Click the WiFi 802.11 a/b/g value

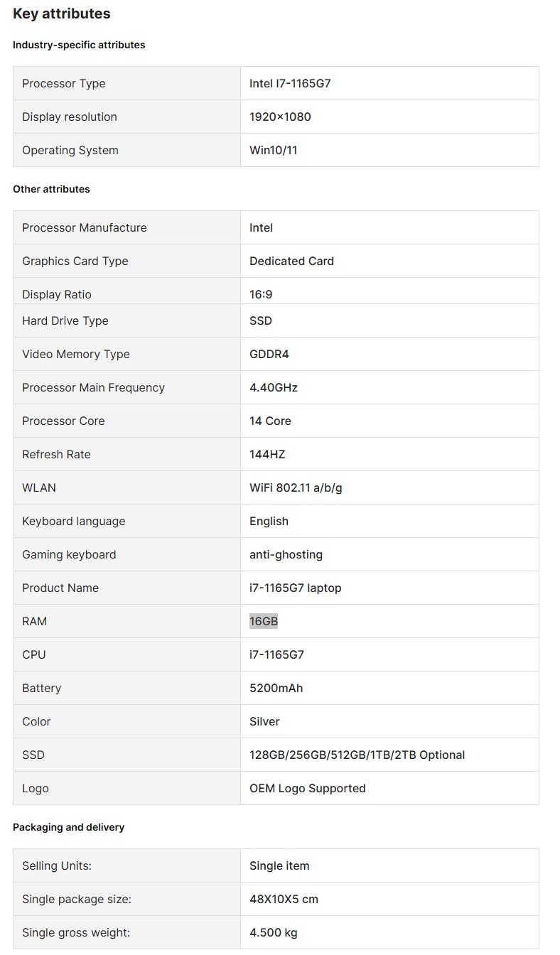(296, 487)
